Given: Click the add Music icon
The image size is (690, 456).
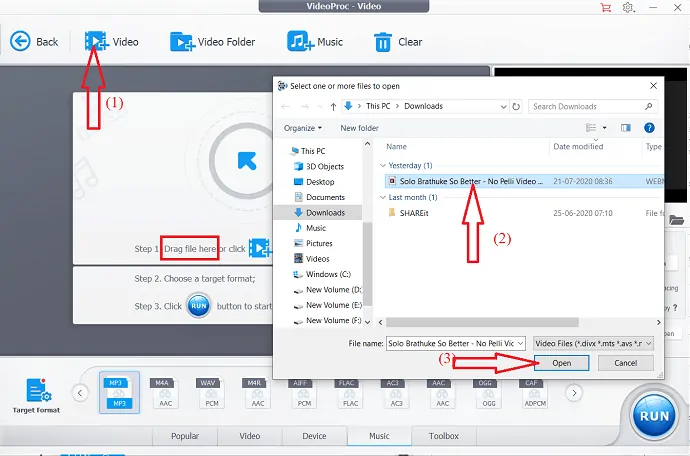Looking at the screenshot, I should (x=299, y=42).
